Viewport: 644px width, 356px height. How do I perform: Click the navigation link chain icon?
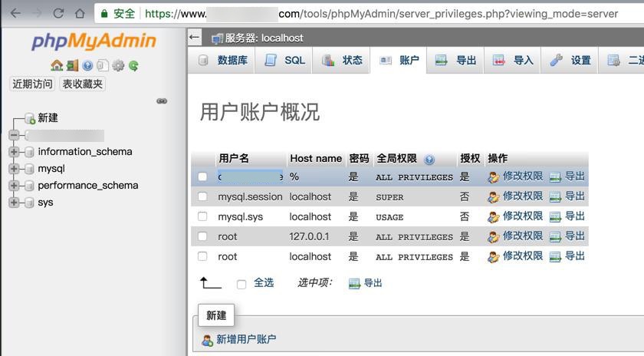(162, 101)
